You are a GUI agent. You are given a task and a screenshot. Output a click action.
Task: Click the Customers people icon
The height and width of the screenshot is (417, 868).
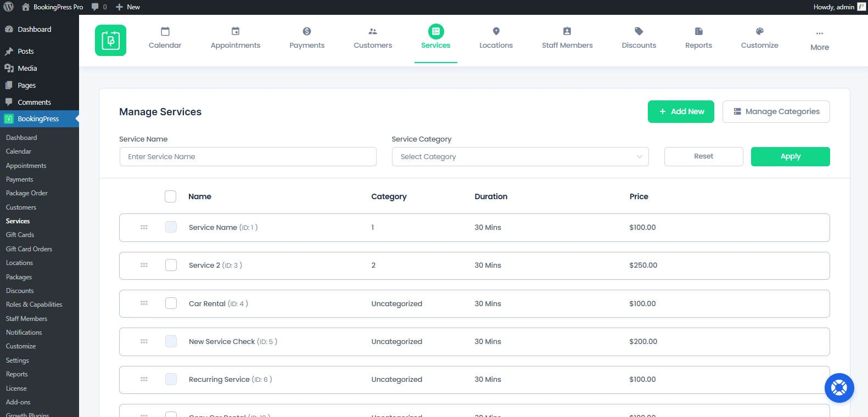[373, 31]
